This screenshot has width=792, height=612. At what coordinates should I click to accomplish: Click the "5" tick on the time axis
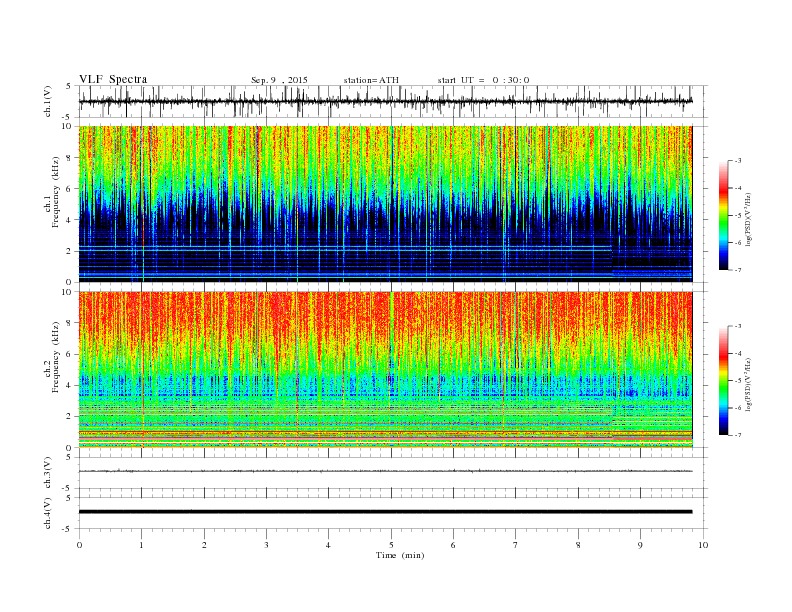point(391,545)
